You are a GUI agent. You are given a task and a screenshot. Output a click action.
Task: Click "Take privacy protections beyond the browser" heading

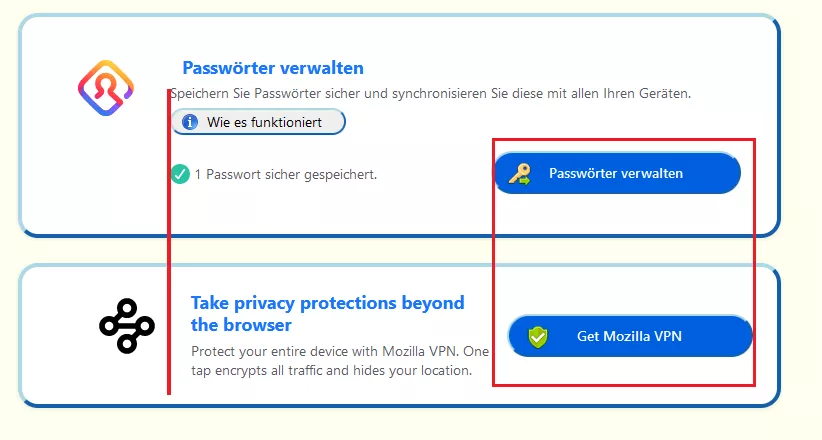pos(327,302)
